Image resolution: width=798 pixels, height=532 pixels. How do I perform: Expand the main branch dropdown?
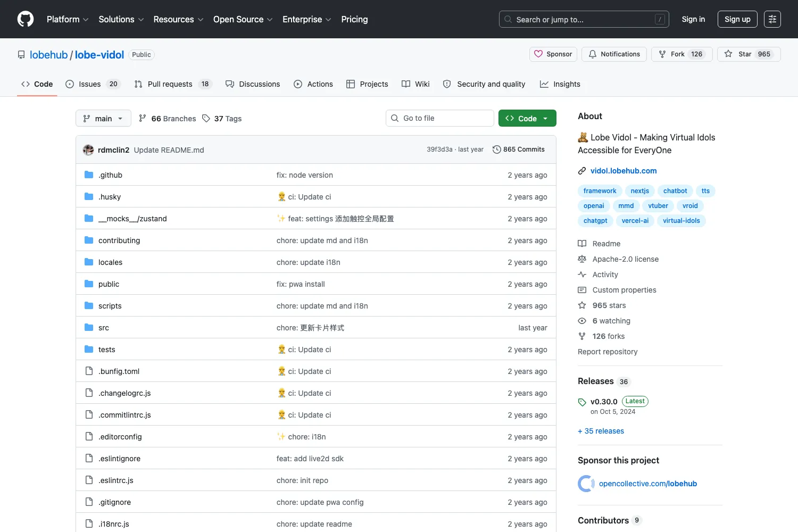103,118
